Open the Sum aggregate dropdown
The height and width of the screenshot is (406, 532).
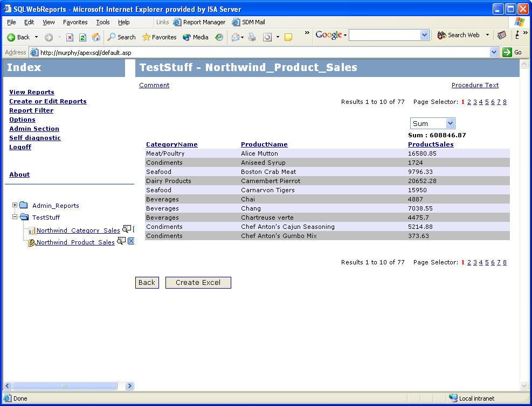pyautogui.click(x=432, y=123)
